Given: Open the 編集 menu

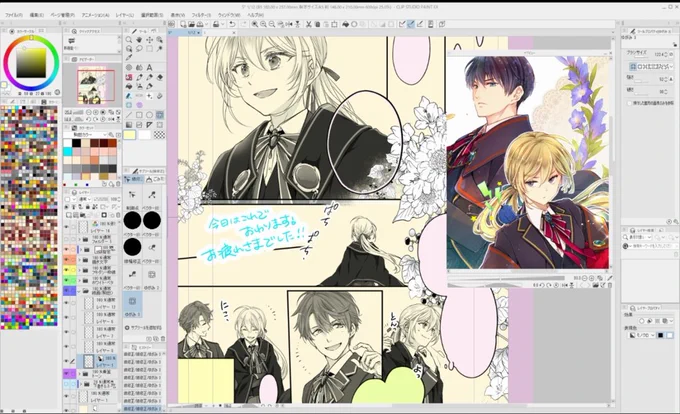Looking at the screenshot, I should coord(36,15).
